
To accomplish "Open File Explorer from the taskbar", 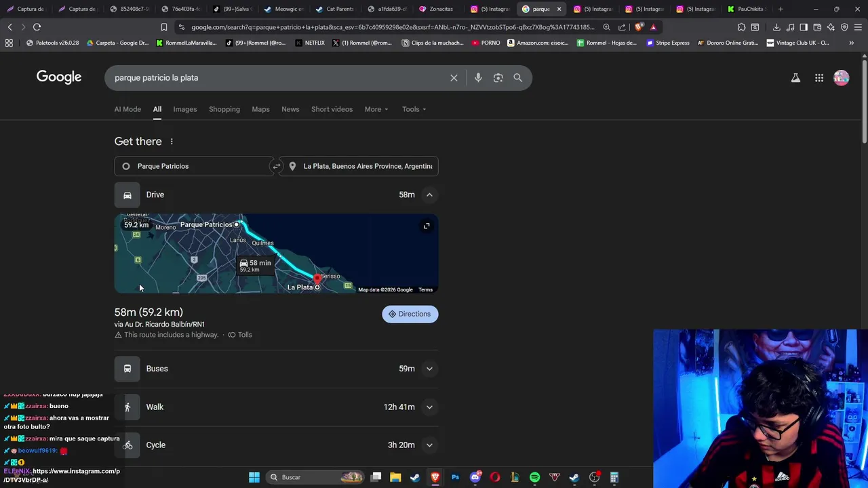I will (395, 477).
